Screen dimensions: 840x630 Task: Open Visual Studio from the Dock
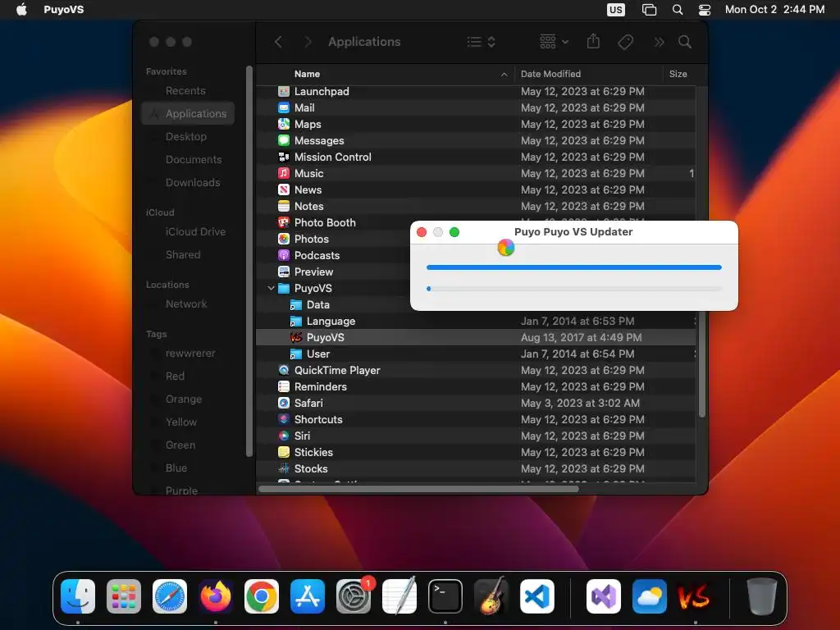pyautogui.click(x=603, y=596)
